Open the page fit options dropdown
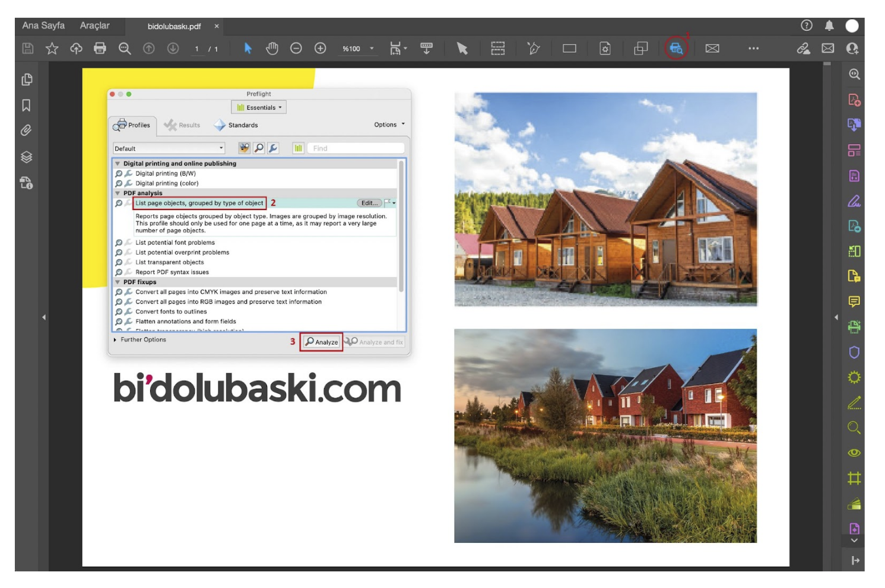 398,49
